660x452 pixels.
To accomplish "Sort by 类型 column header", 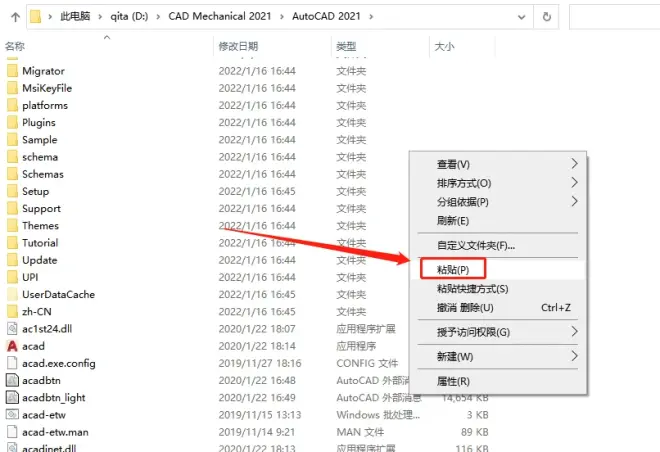I will pyautogui.click(x=346, y=46).
